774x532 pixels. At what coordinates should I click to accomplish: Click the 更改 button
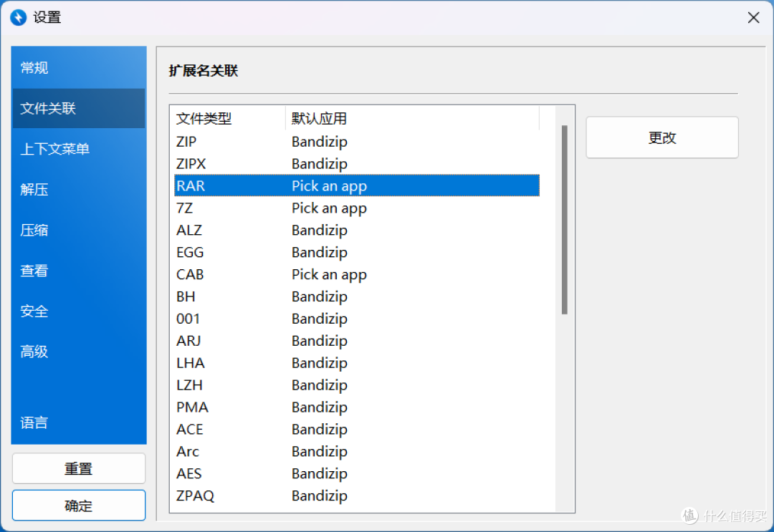[662, 137]
